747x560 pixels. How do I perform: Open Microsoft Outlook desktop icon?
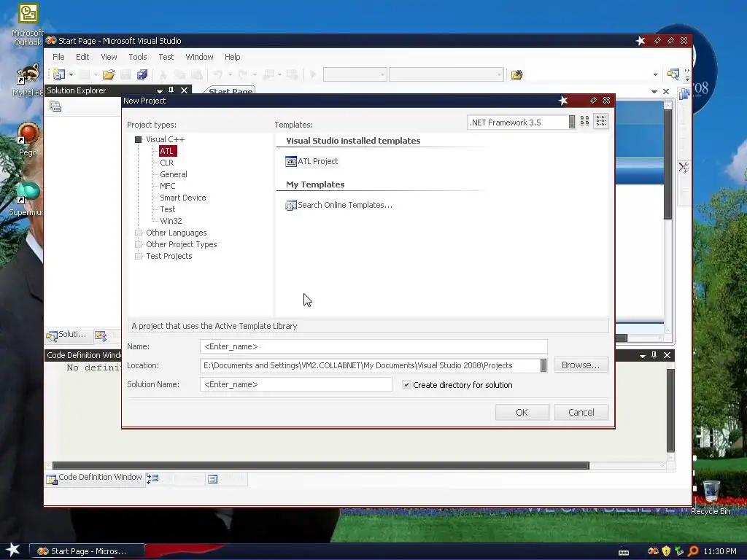point(28,25)
